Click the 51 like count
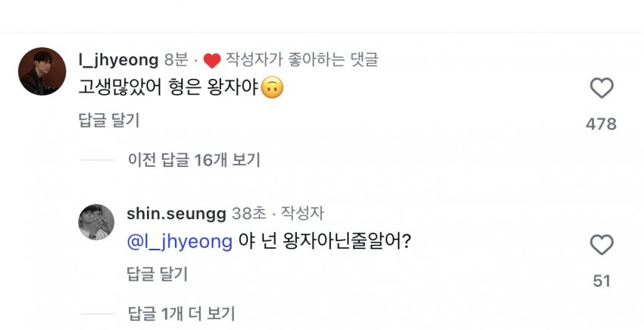 tap(601, 281)
